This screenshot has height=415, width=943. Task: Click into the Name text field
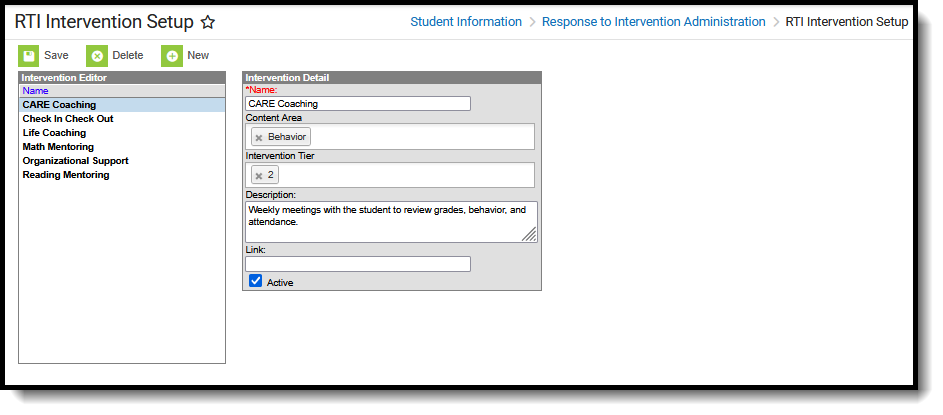tap(357, 103)
